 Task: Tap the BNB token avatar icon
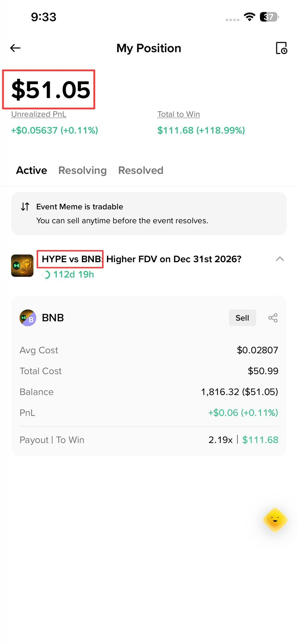tap(28, 318)
